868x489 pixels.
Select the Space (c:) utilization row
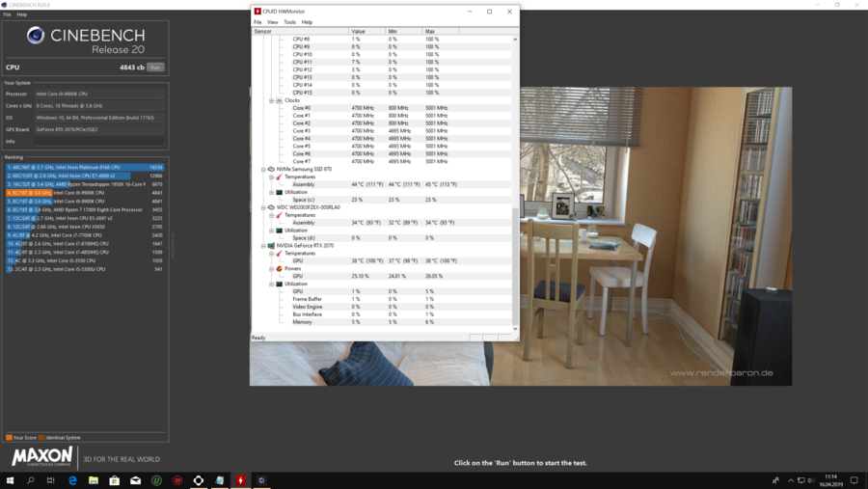tap(382, 200)
